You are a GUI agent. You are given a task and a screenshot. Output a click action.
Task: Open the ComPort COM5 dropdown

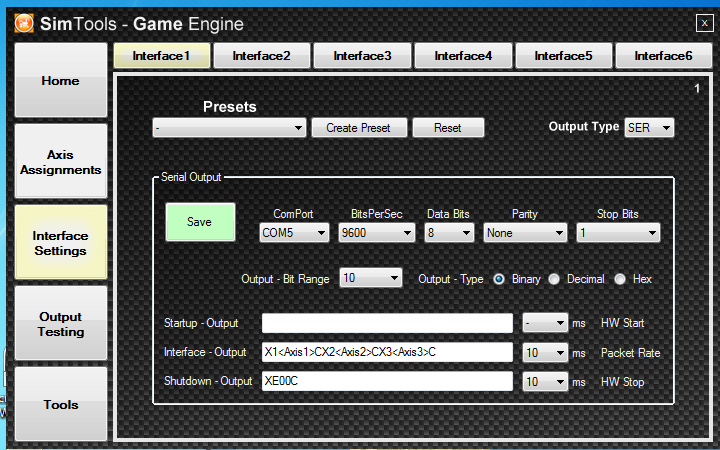tap(294, 233)
